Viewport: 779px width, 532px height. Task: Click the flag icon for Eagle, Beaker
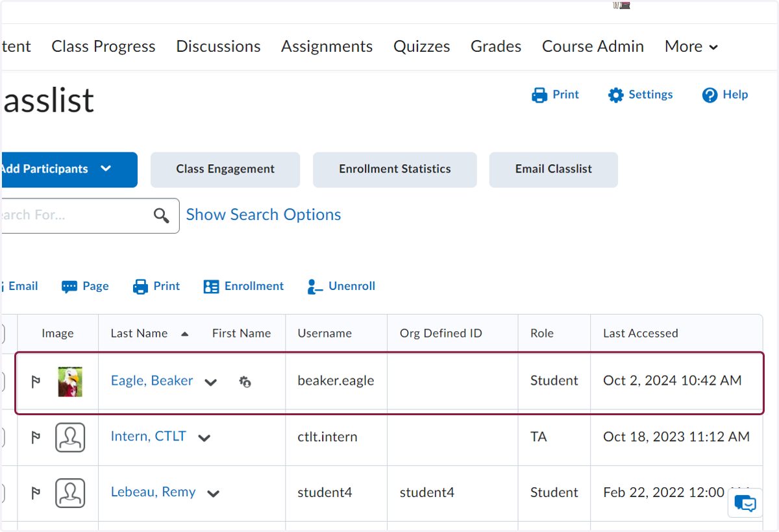pos(36,381)
